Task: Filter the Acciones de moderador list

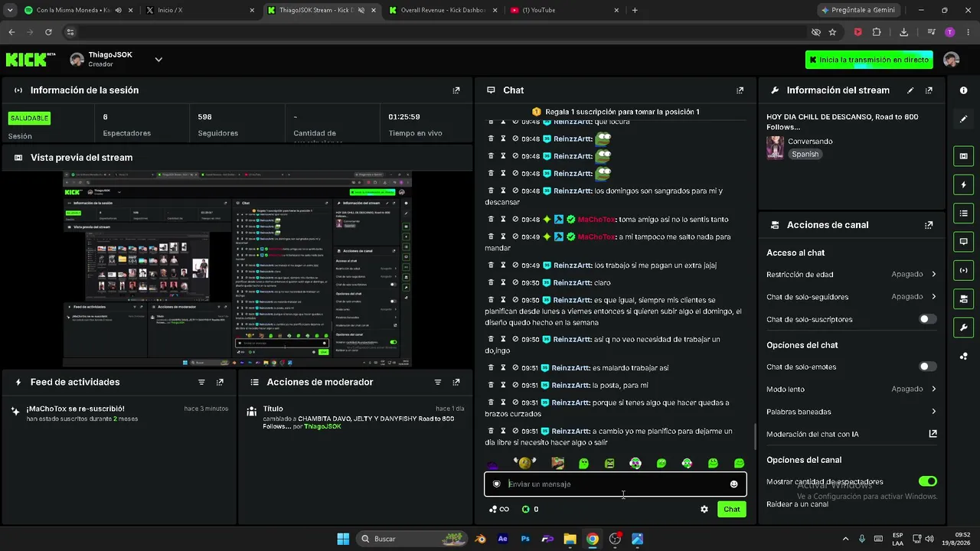Action: coord(438,382)
